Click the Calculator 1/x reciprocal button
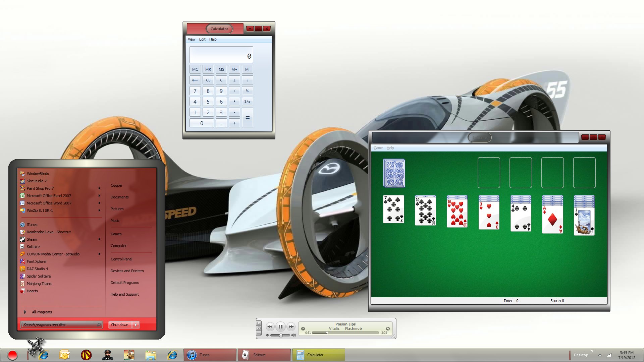This screenshot has height=362, width=644. 247,102
